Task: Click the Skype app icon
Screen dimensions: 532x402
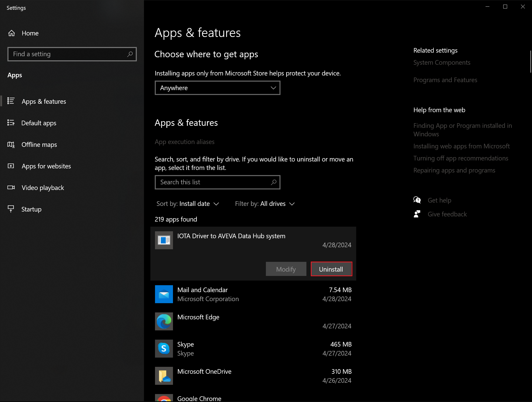Action: (x=164, y=349)
